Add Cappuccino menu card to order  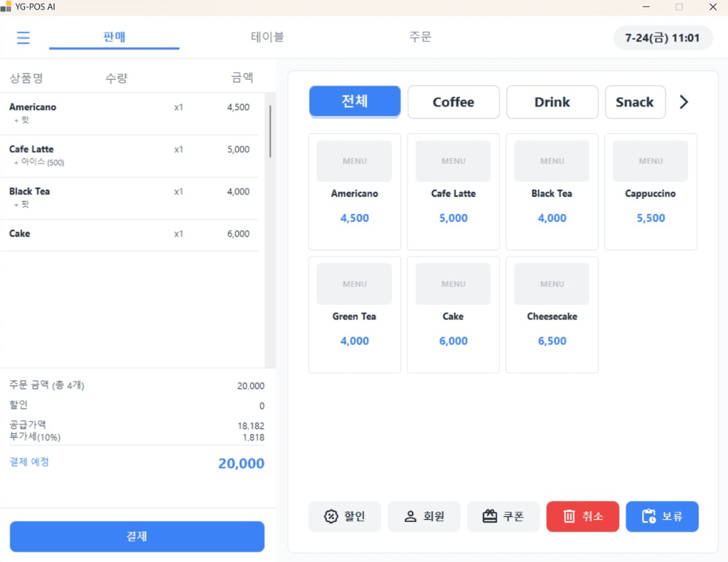651,192
